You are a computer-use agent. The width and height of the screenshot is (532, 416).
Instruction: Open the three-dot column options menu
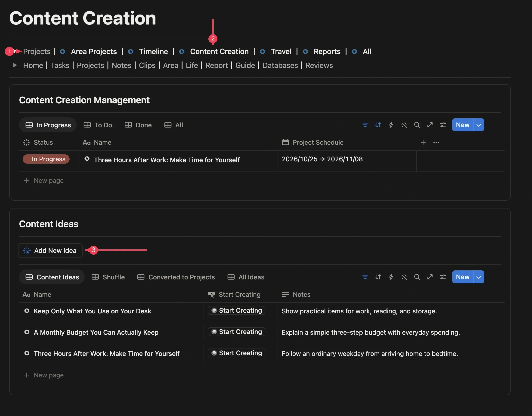pos(436,143)
